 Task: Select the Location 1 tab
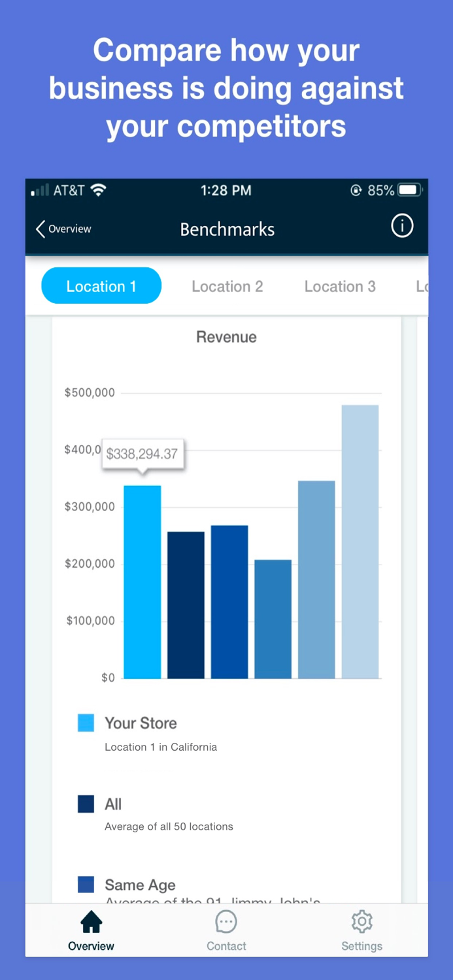coord(101,286)
